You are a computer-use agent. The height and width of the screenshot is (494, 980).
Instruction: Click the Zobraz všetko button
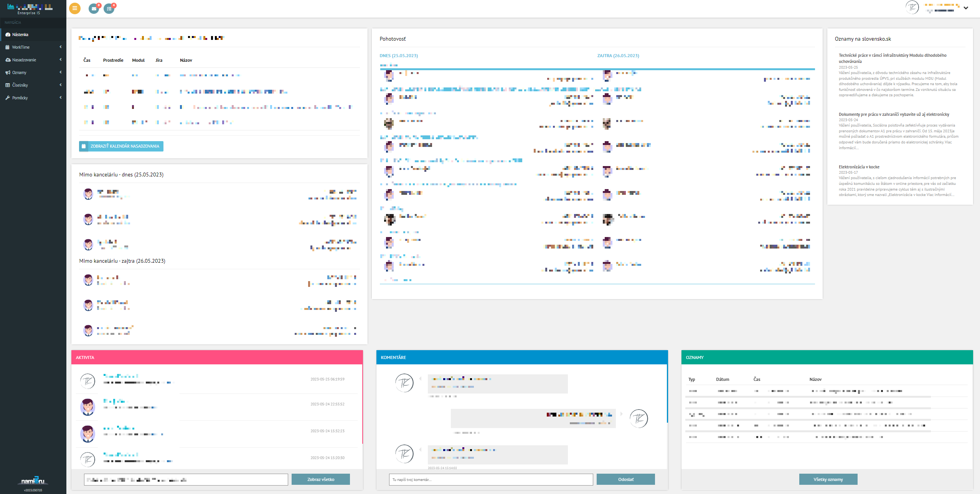coord(320,479)
